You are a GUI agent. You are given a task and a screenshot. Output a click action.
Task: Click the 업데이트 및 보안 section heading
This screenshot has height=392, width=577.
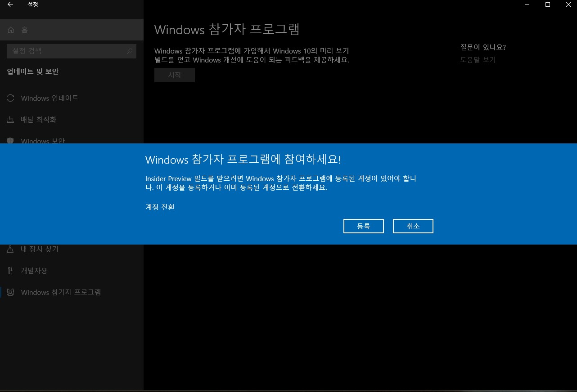pos(33,71)
